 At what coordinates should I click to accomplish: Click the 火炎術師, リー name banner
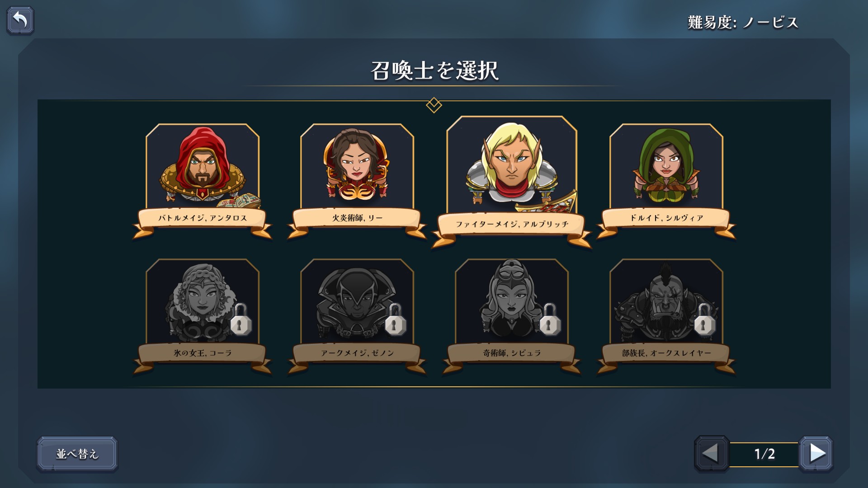357,218
